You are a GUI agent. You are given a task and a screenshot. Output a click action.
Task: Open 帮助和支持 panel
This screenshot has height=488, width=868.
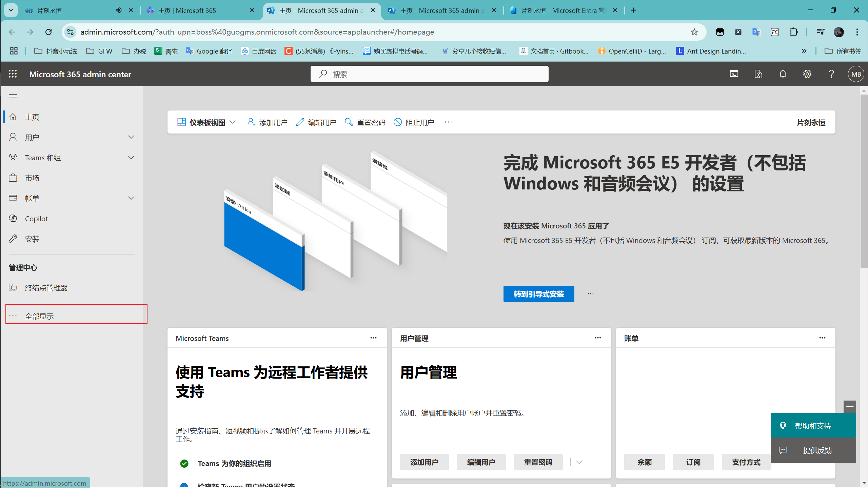pos(813,426)
